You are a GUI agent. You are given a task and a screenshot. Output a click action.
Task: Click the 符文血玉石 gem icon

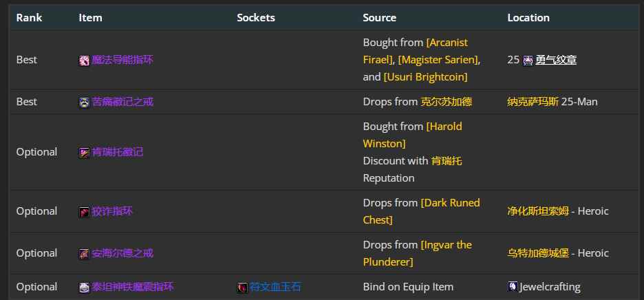pos(242,288)
